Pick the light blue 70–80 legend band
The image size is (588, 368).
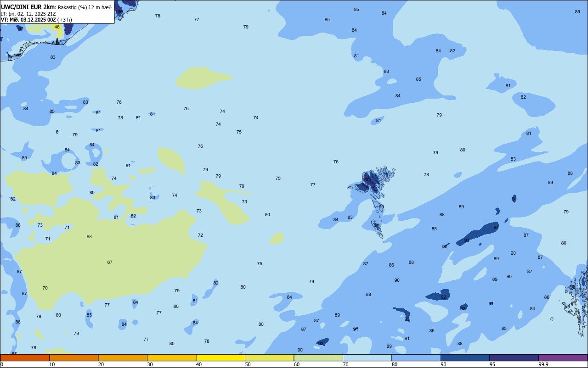tap(367, 357)
